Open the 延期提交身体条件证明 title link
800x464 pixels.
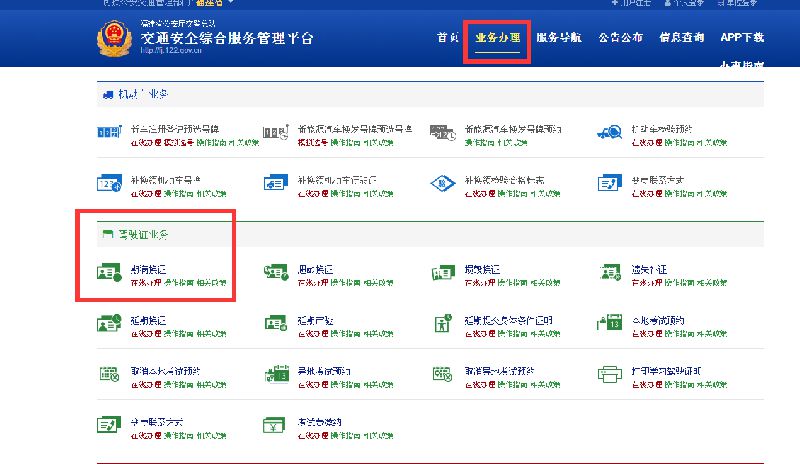coord(508,321)
